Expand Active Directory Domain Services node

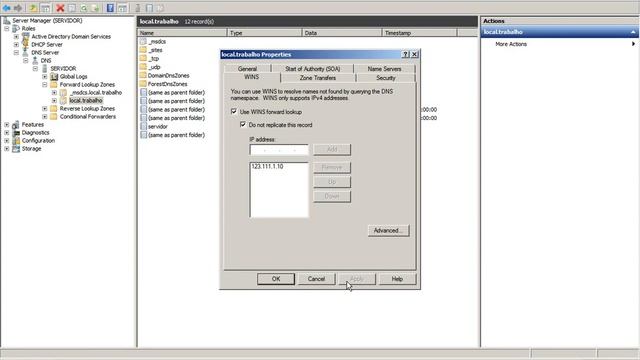(16, 36)
